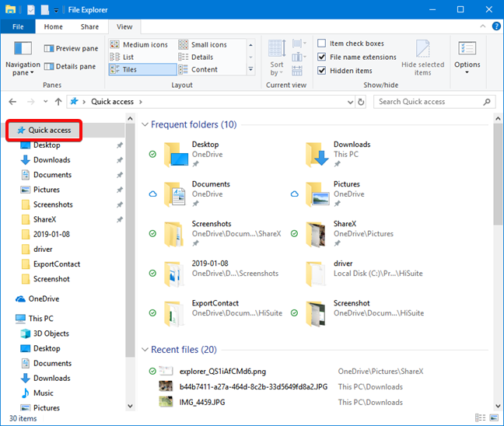Image resolution: width=504 pixels, height=426 pixels.
Task: Uncheck Hidden items checkbox
Action: pos(322,71)
